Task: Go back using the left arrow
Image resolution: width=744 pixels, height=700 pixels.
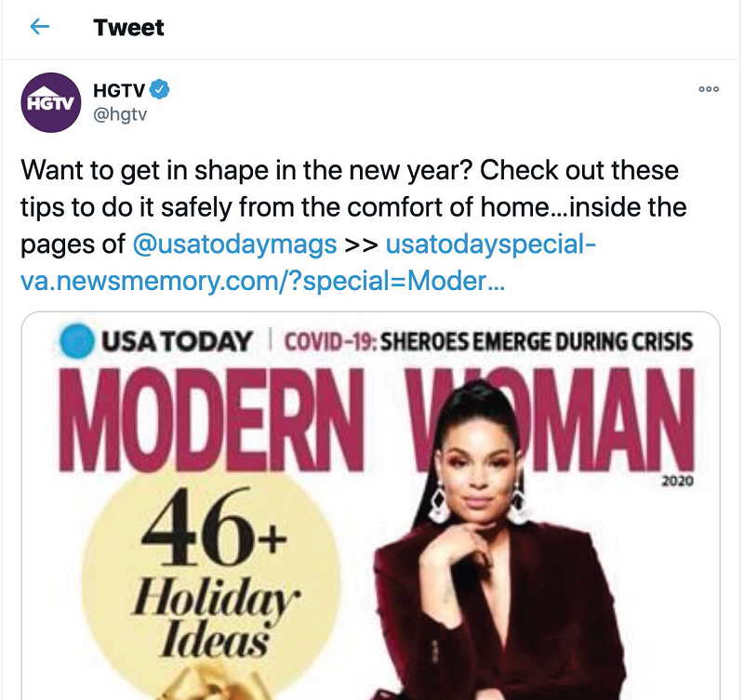Action: [39, 27]
